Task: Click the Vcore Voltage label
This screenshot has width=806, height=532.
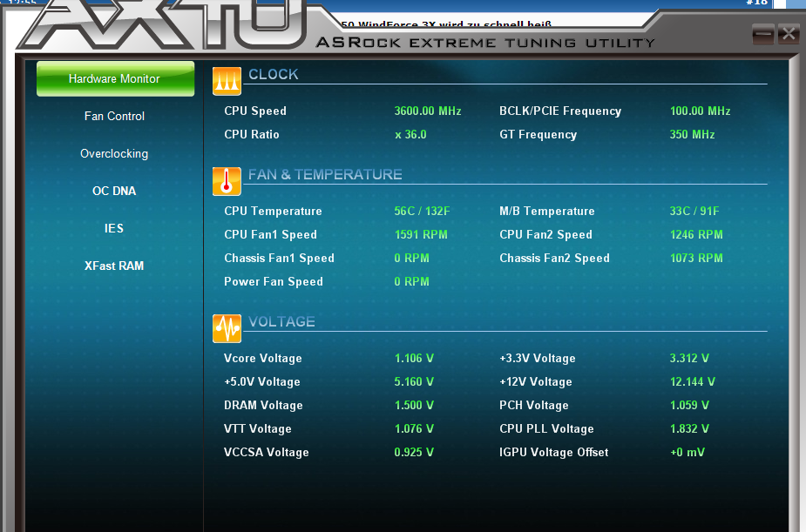Action: coord(262,359)
